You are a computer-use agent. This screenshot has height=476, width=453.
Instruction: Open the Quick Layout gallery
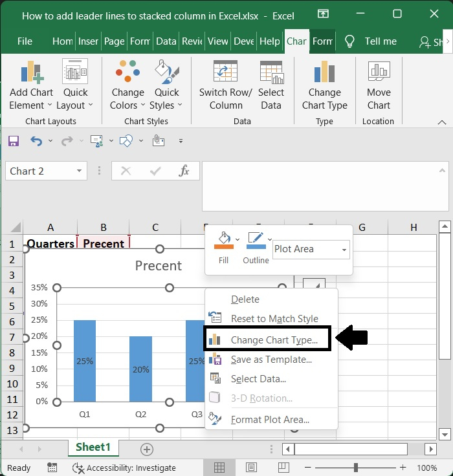(x=74, y=85)
